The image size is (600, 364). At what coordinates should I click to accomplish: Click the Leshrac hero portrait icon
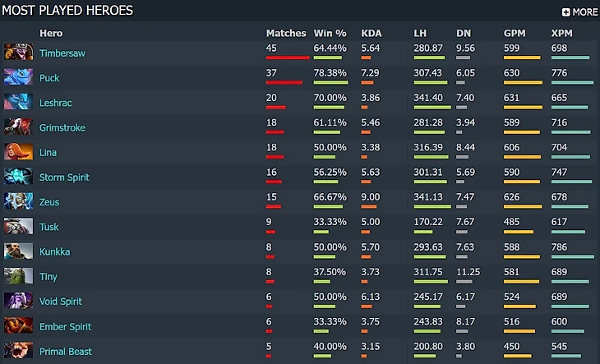pos(18,102)
